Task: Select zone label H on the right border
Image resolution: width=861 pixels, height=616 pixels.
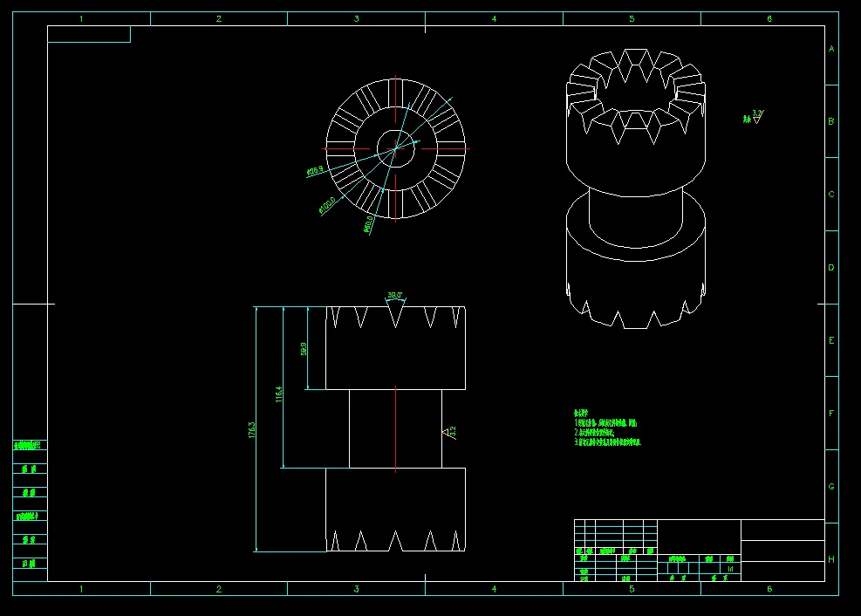Action: (831, 559)
